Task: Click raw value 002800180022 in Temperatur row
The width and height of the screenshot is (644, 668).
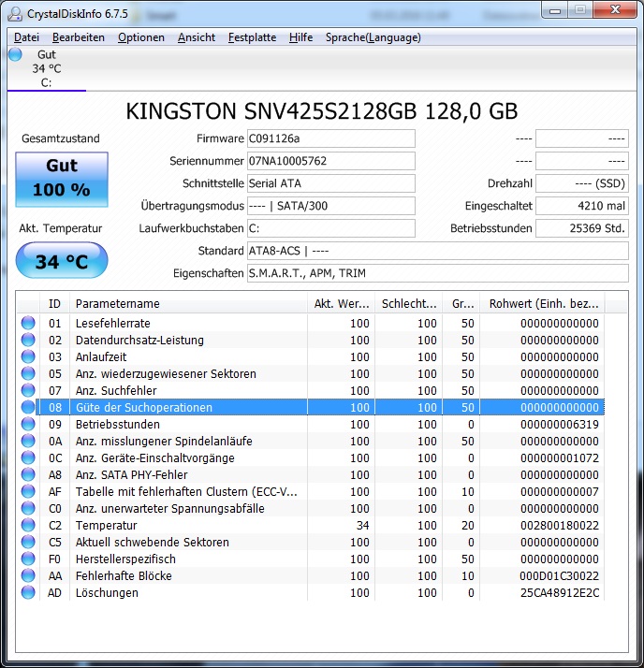Action: click(560, 525)
